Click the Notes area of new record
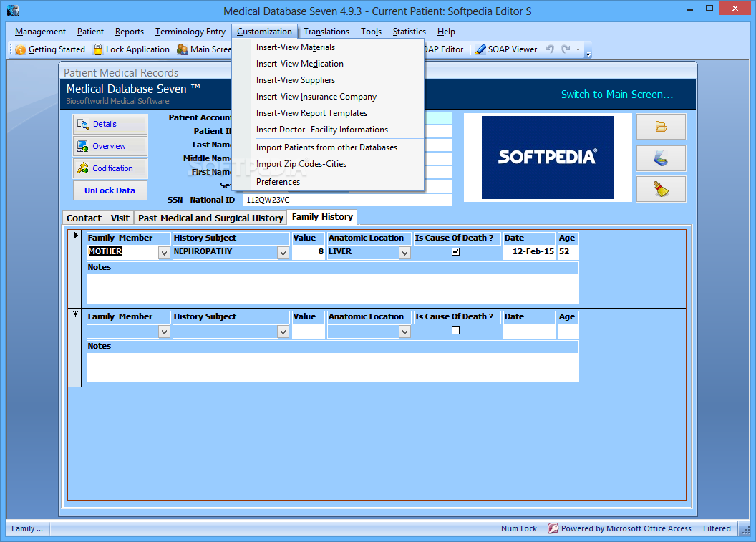 click(x=333, y=367)
